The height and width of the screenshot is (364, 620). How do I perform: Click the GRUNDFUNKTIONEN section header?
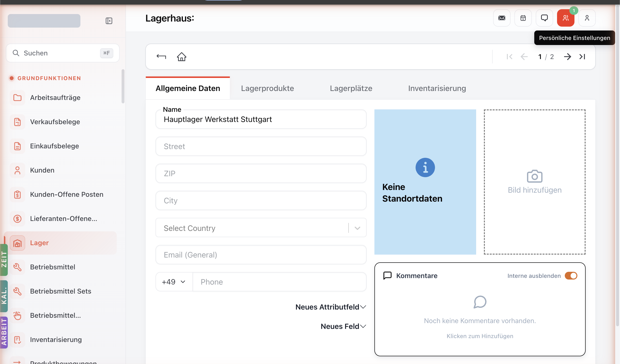pyautogui.click(x=49, y=78)
